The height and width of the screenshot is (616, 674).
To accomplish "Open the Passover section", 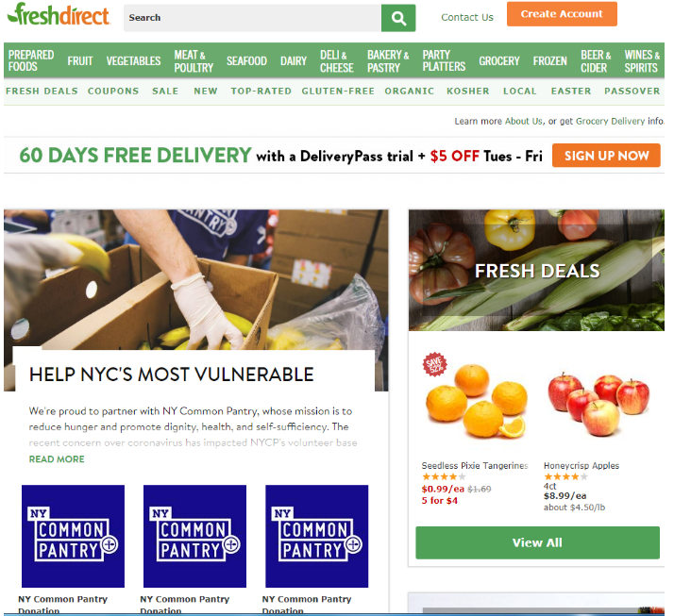I will tap(632, 92).
